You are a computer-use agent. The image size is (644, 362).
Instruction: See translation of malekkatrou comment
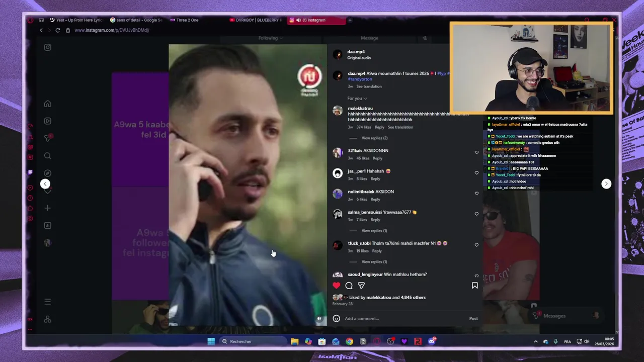coord(400,127)
